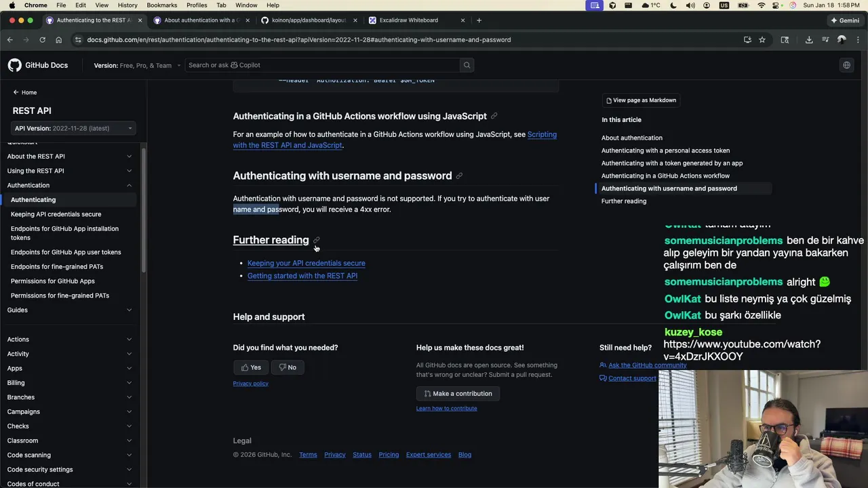Bookmark this page with star icon
868x488 pixels.
[x=762, y=40]
